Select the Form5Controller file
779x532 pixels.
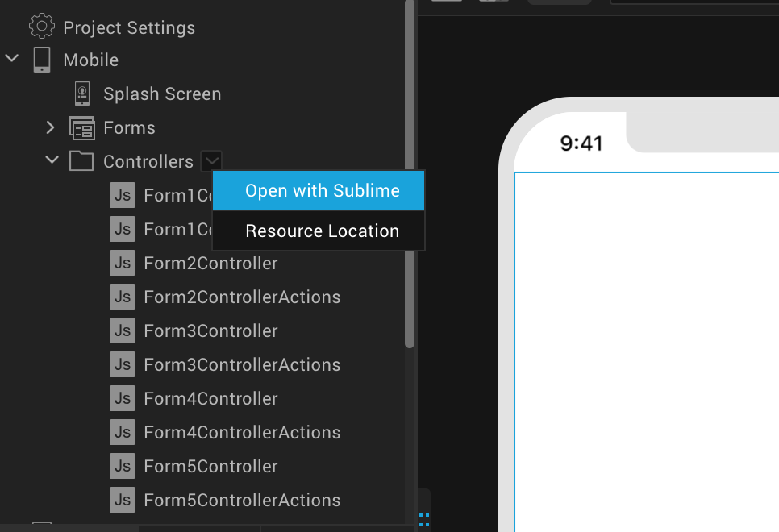click(x=210, y=466)
